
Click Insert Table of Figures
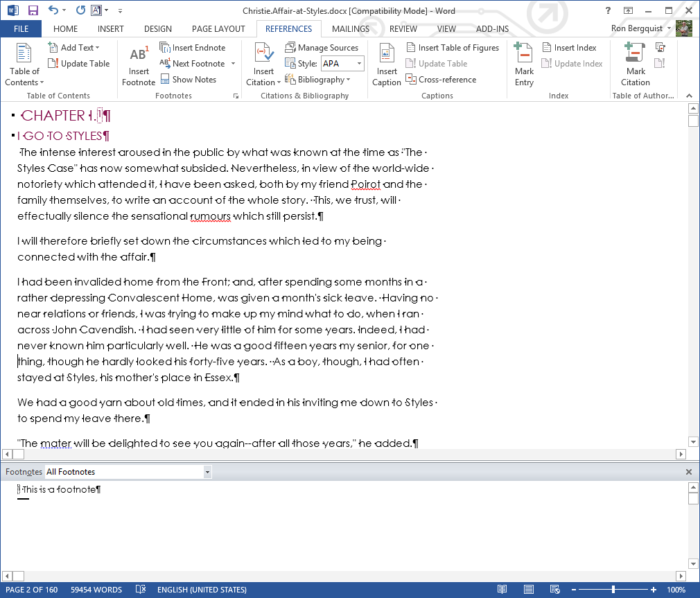coord(452,48)
